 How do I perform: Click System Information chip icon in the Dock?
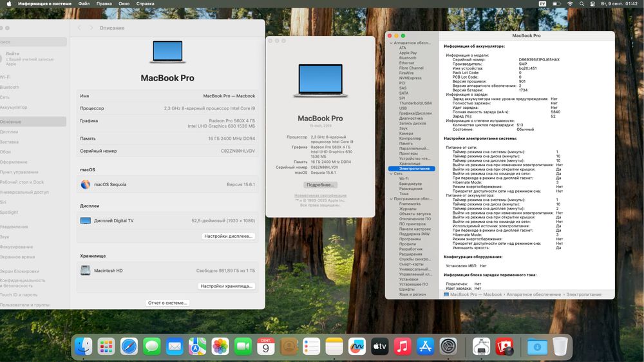point(481,347)
